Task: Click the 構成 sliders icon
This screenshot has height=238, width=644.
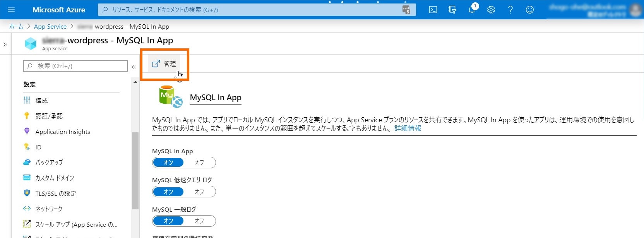Action: pyautogui.click(x=27, y=100)
